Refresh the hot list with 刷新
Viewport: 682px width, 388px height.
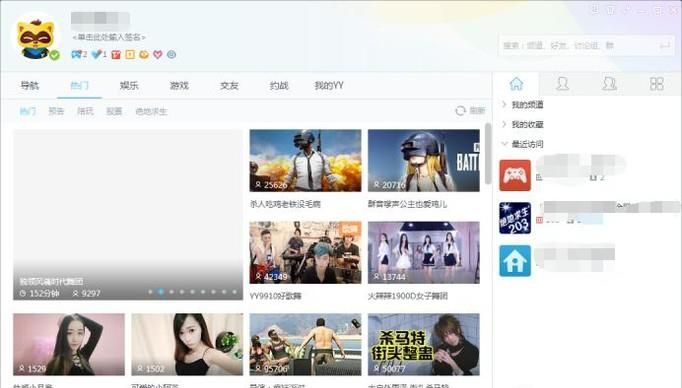tap(477, 110)
